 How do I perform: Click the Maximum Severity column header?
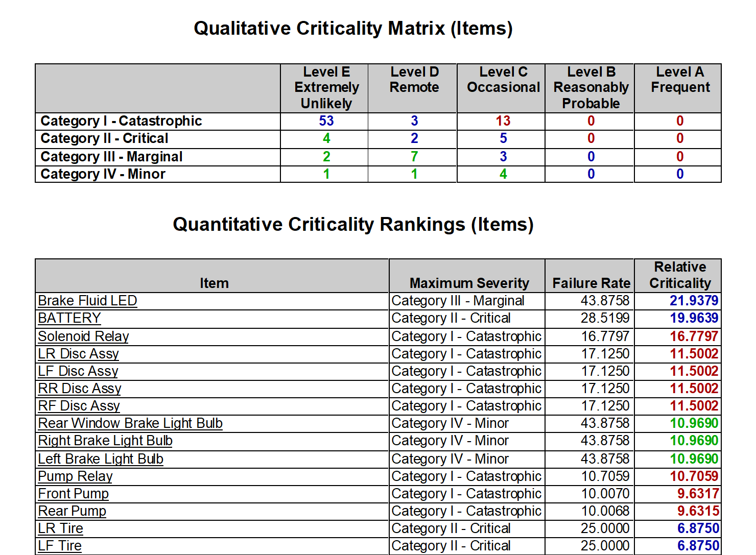click(x=469, y=283)
